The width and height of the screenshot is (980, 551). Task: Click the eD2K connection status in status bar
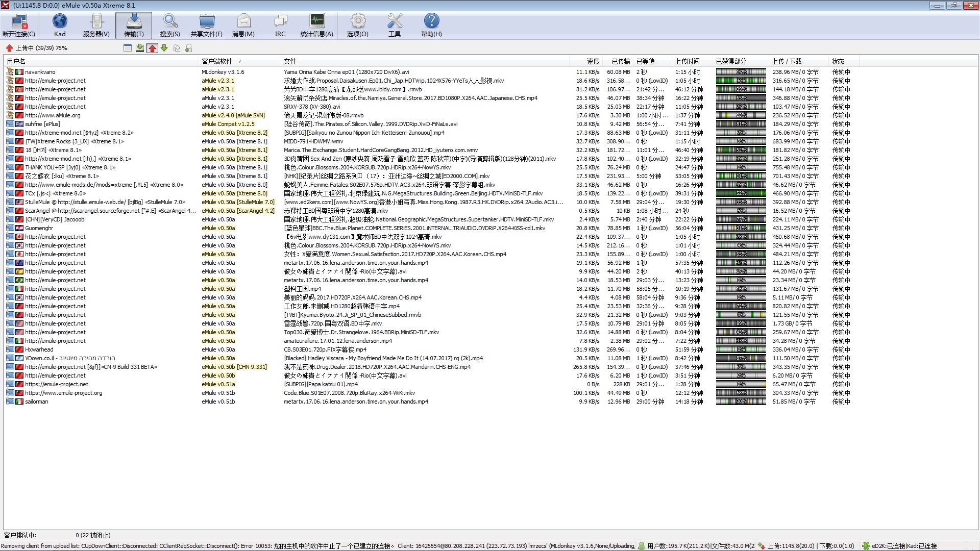click(x=888, y=546)
